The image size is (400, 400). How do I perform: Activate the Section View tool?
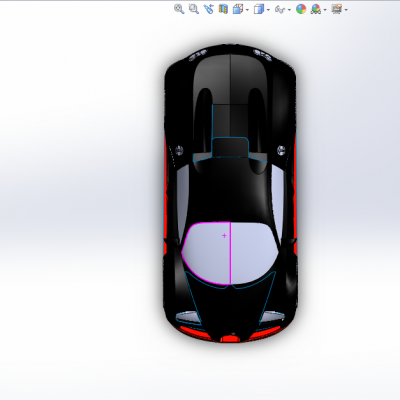223,9
